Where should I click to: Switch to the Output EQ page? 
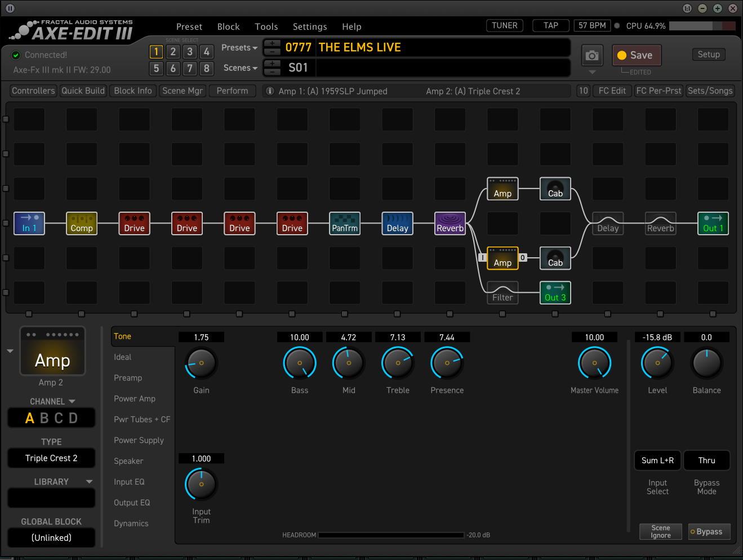coord(132,503)
